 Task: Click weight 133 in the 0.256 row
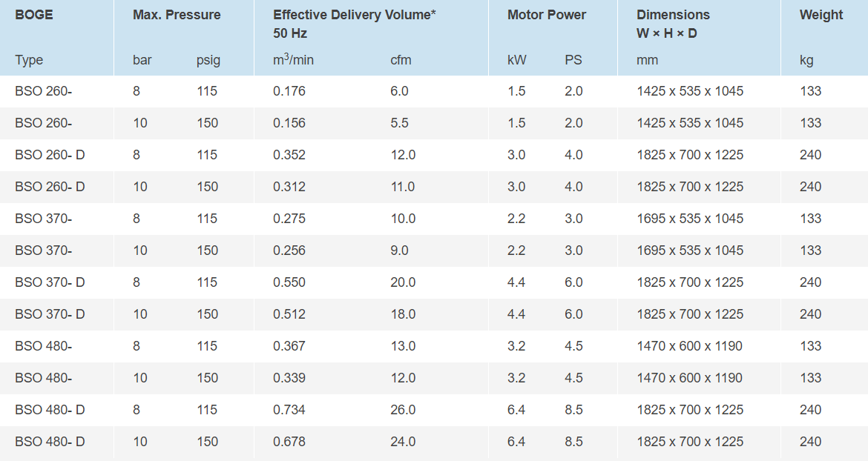point(810,251)
